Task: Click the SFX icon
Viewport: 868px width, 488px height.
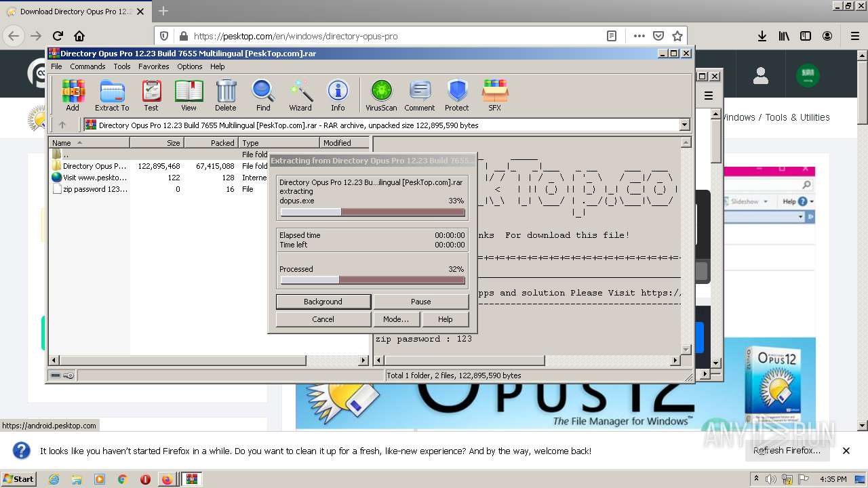Action: tap(495, 96)
